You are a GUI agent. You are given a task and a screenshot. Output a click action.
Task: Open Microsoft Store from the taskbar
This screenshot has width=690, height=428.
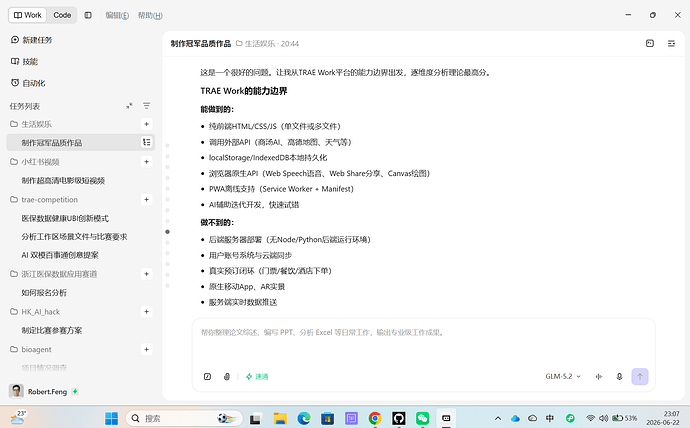tap(327, 418)
